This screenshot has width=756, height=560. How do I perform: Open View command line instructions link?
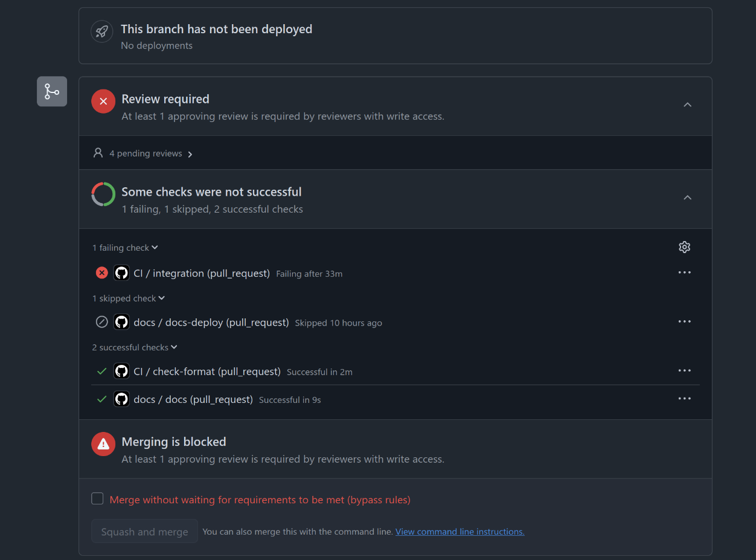[x=460, y=532]
